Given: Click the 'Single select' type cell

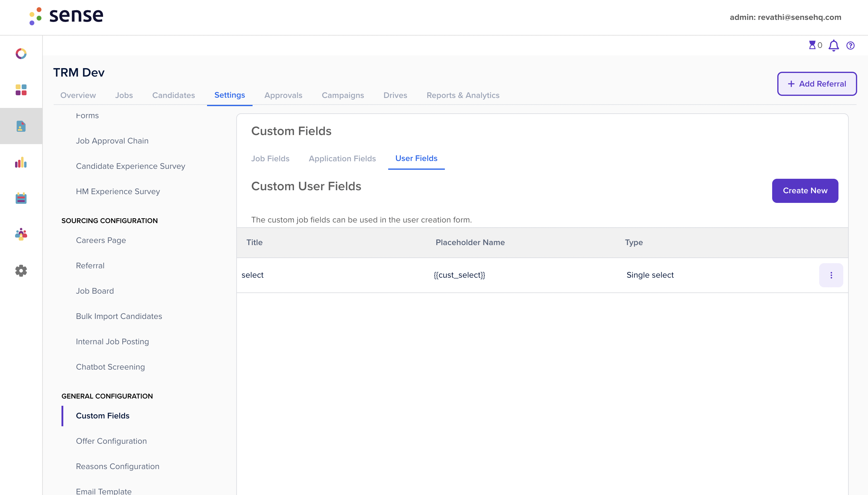Looking at the screenshot, I should click(x=650, y=275).
